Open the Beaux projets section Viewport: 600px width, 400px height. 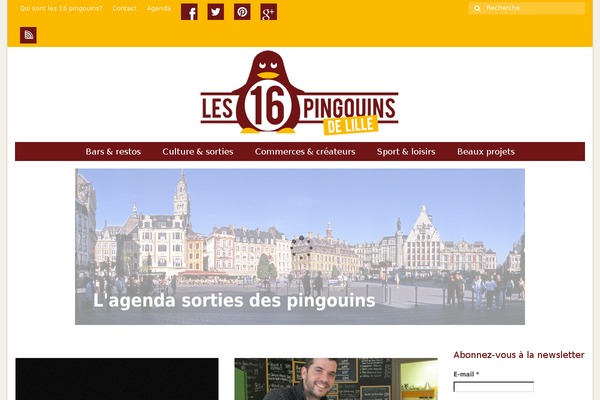coord(486,152)
